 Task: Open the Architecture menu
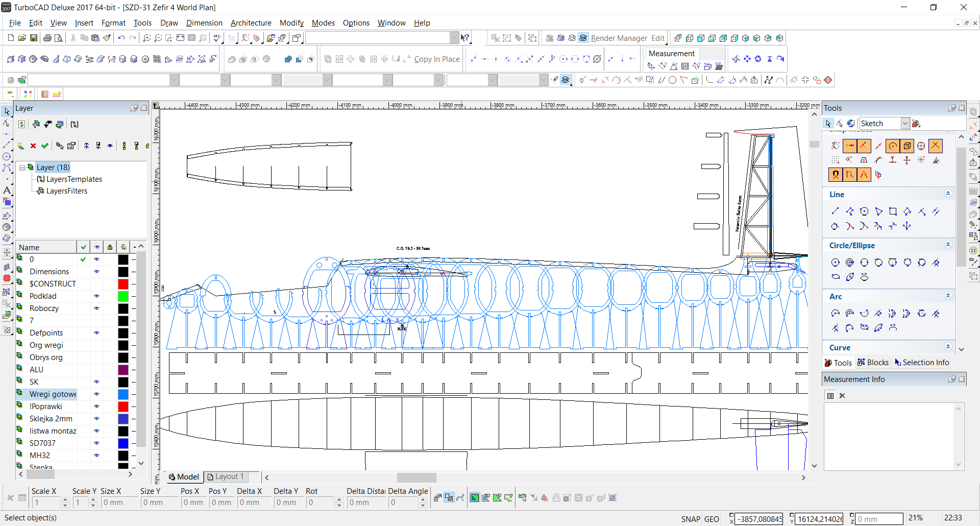(x=251, y=23)
